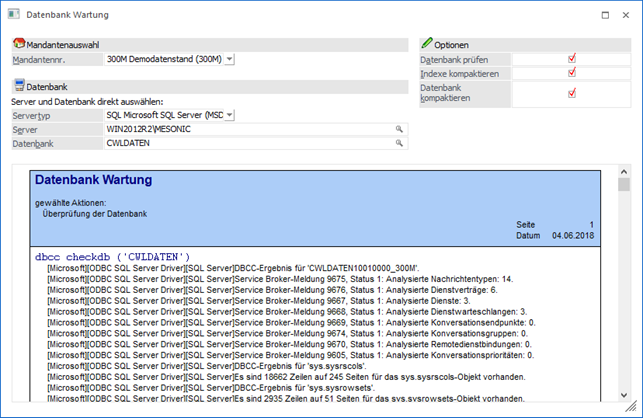Uncheck the Indexe kompaktieren option
The width and height of the screenshot is (643, 418).
pos(571,73)
